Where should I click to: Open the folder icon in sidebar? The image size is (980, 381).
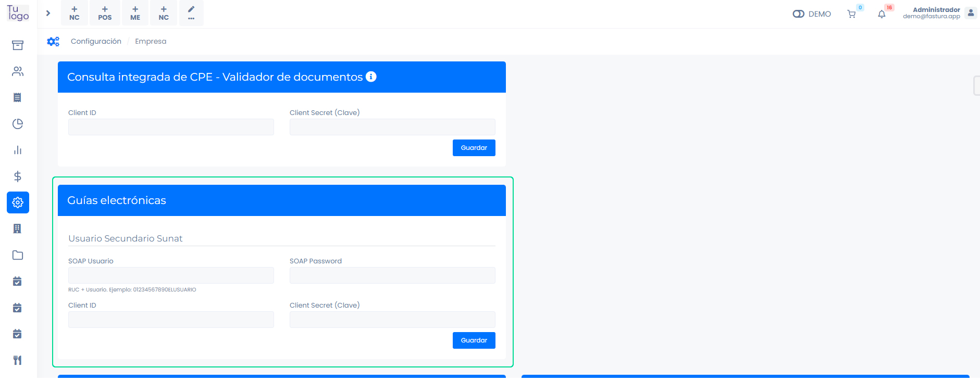click(x=18, y=255)
